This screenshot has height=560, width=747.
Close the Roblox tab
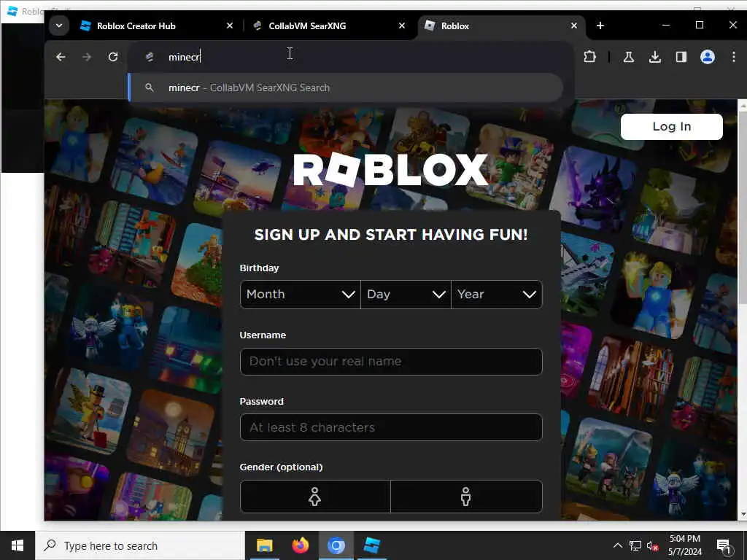click(574, 26)
